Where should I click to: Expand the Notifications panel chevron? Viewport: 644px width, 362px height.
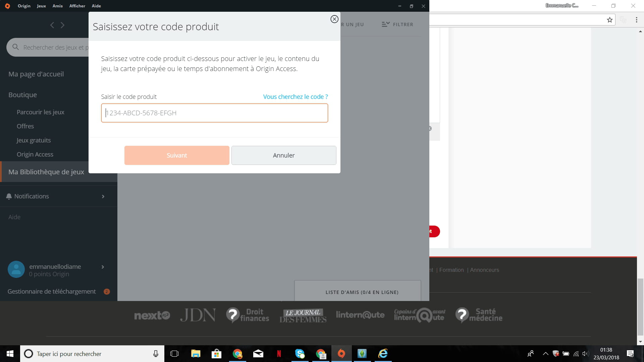click(x=103, y=196)
